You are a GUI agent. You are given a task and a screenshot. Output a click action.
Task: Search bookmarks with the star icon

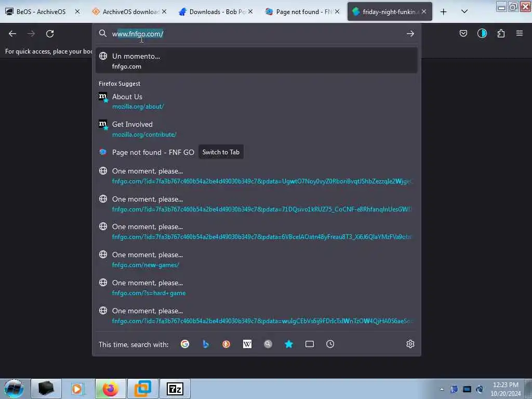[x=289, y=344]
